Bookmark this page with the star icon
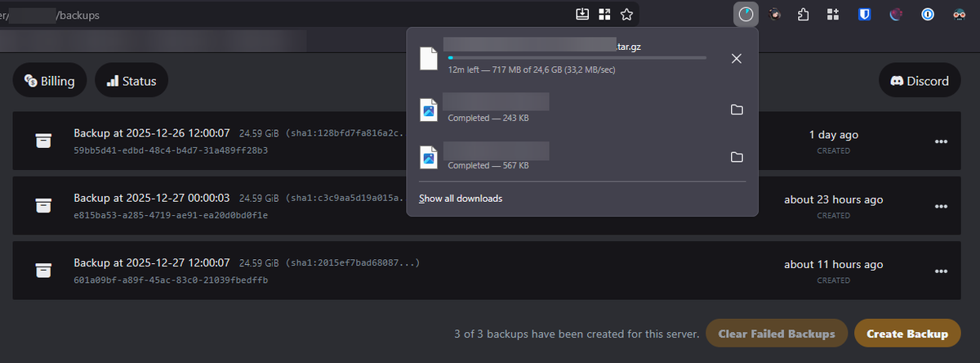Viewport: 980px width, 363px height. coord(626,14)
